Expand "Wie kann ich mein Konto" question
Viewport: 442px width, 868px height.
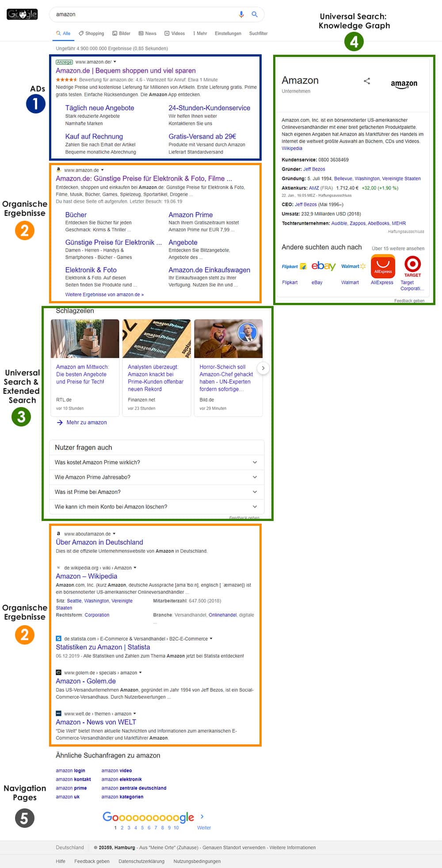(255, 507)
